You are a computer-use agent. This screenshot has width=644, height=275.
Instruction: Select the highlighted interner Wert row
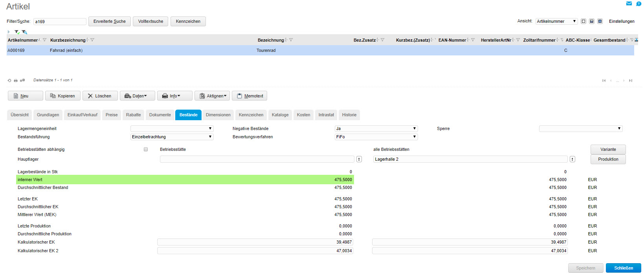coord(185,180)
